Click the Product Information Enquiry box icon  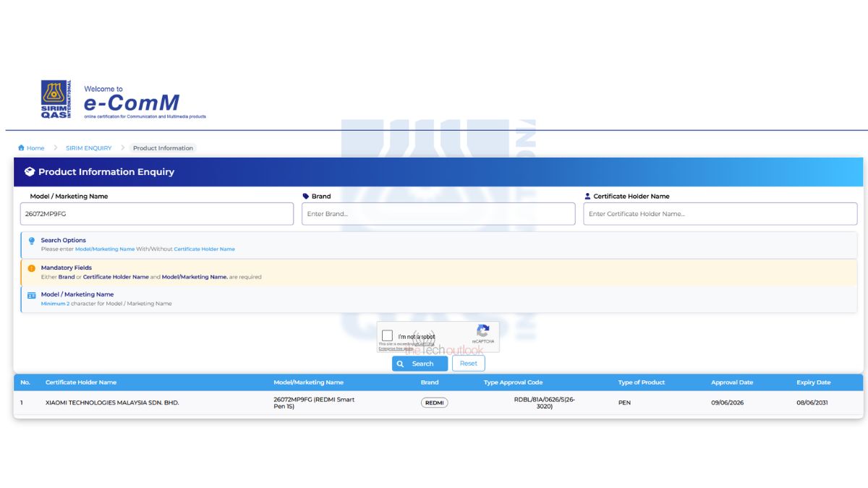[30, 172]
